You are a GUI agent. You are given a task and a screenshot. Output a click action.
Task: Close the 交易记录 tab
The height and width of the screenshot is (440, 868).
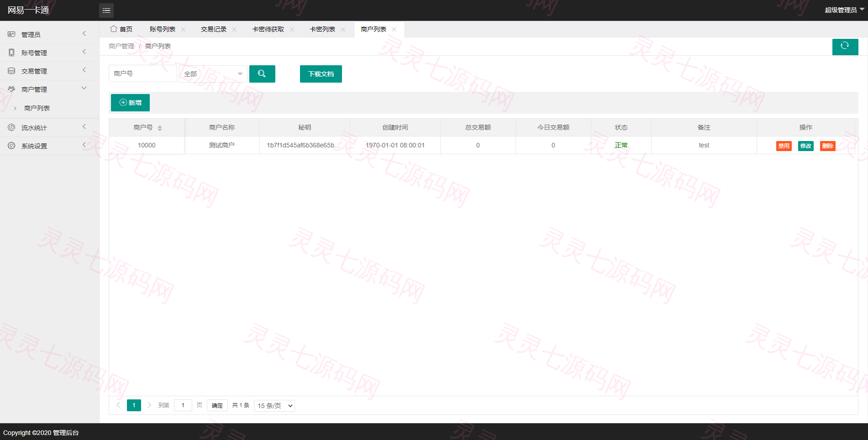(x=234, y=29)
